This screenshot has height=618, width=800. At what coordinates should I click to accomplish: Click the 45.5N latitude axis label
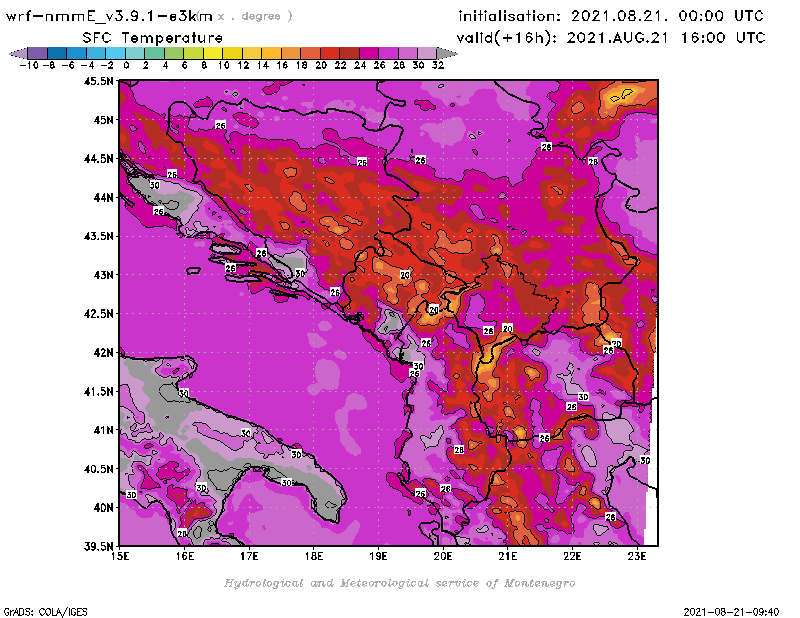tap(98, 81)
